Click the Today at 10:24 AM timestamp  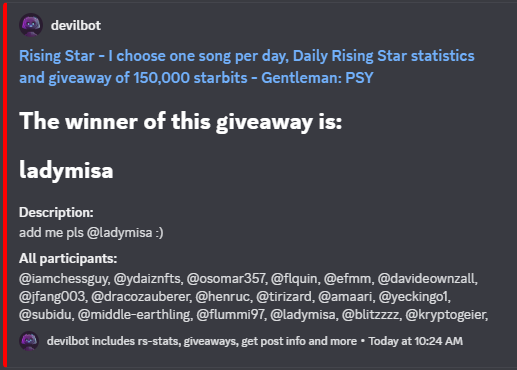[x=416, y=341]
